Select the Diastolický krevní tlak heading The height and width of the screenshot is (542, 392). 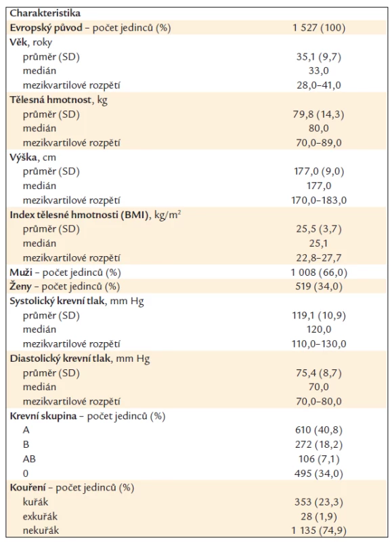[x=80, y=358]
